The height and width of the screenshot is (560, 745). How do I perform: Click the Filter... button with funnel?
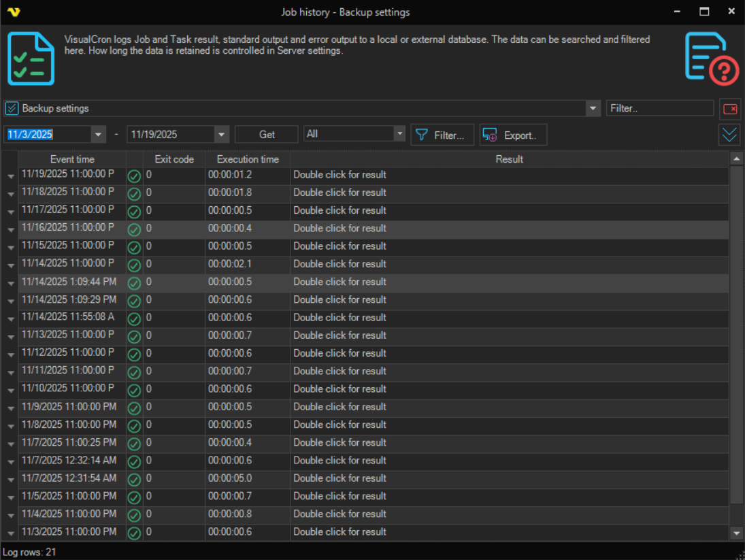(x=442, y=135)
